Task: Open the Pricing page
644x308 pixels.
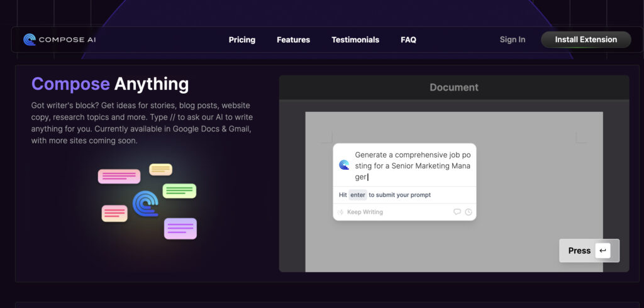Action: click(x=242, y=40)
